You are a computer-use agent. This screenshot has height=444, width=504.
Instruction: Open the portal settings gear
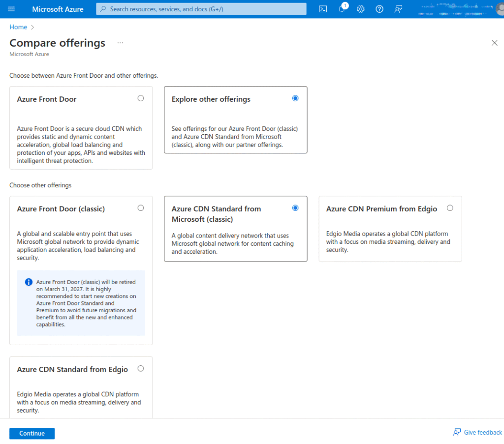361,9
